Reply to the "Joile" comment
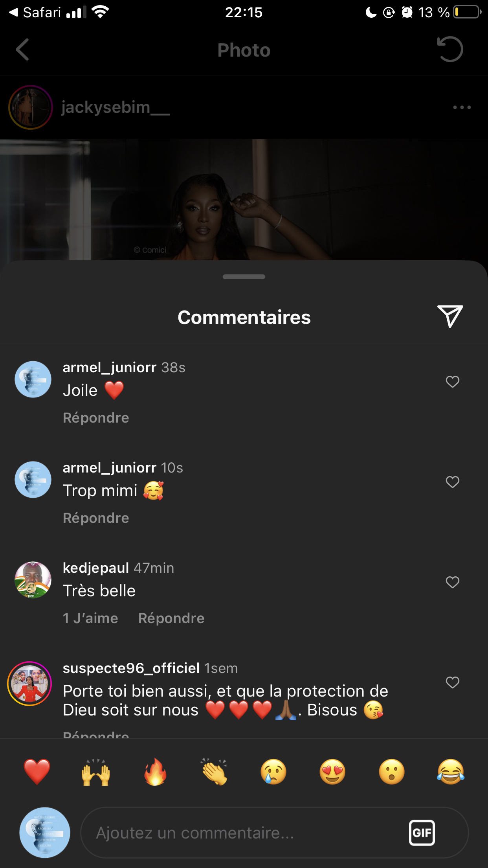 pos(96,418)
